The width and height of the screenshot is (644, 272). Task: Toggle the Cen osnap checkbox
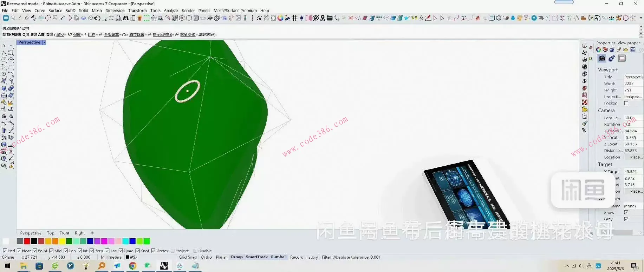coord(66,251)
